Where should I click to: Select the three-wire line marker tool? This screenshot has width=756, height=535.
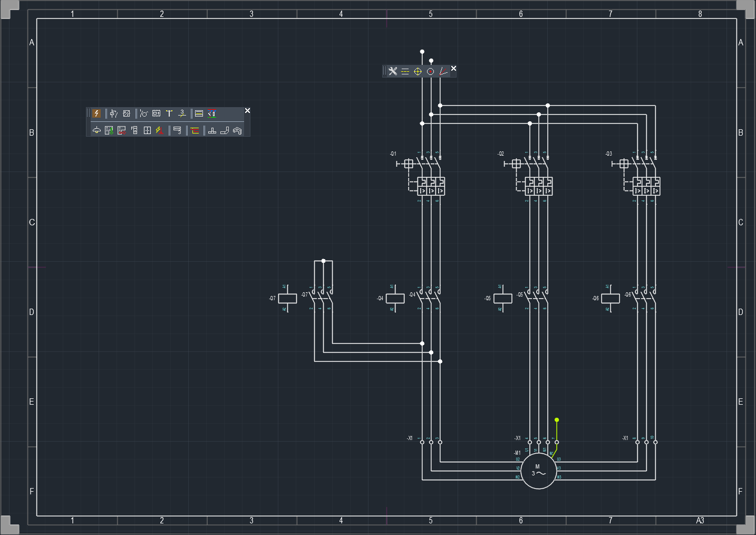[182, 113]
